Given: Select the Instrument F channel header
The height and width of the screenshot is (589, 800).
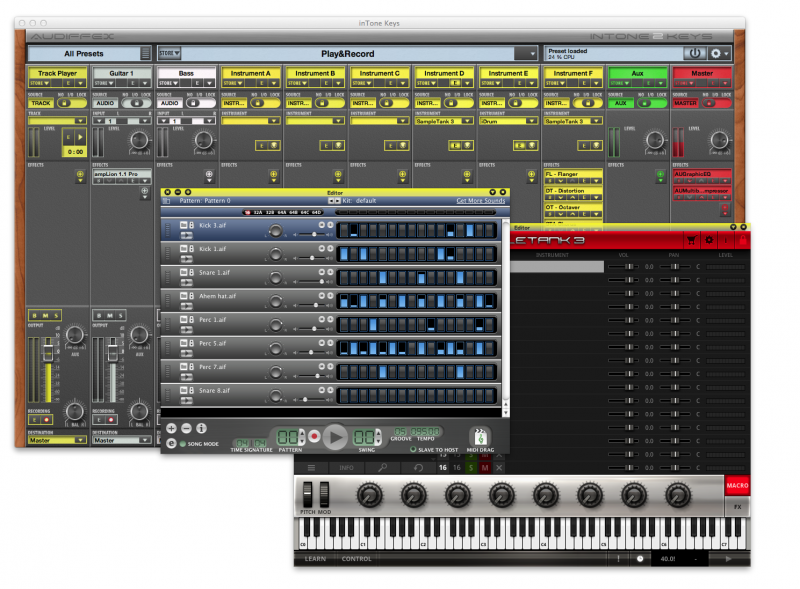Looking at the screenshot, I should (572, 73).
